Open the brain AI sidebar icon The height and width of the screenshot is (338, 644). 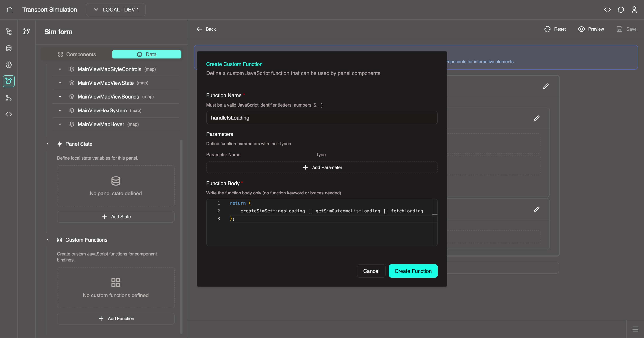point(9,65)
